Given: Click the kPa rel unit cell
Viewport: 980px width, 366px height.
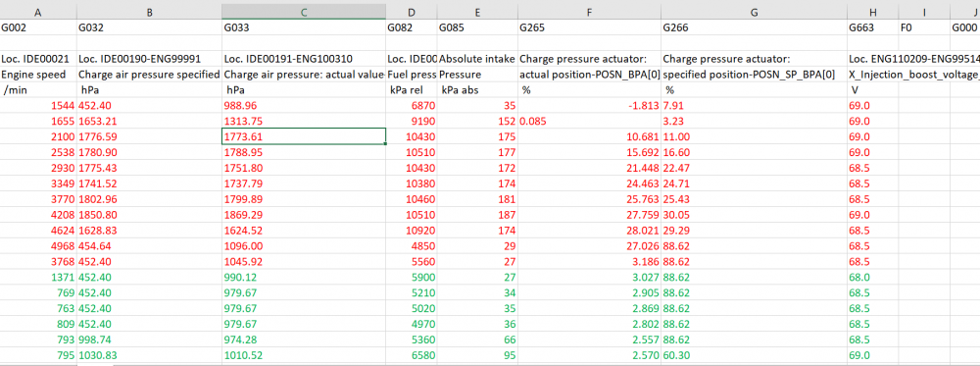Looking at the screenshot, I should [412, 90].
